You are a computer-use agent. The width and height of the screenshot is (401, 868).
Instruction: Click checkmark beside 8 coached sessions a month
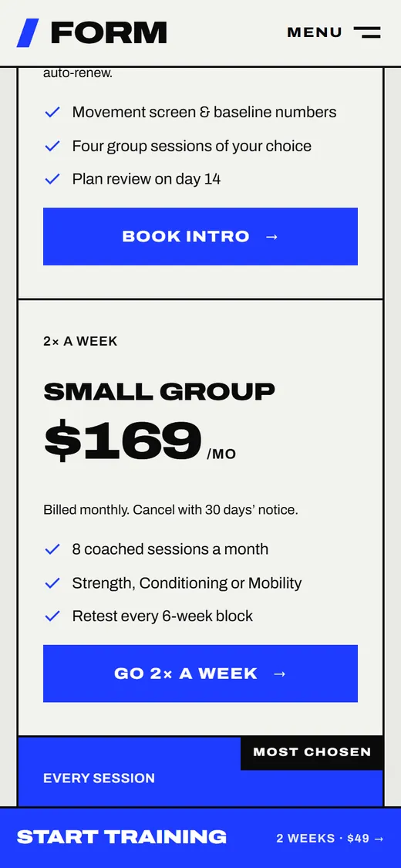tap(52, 549)
